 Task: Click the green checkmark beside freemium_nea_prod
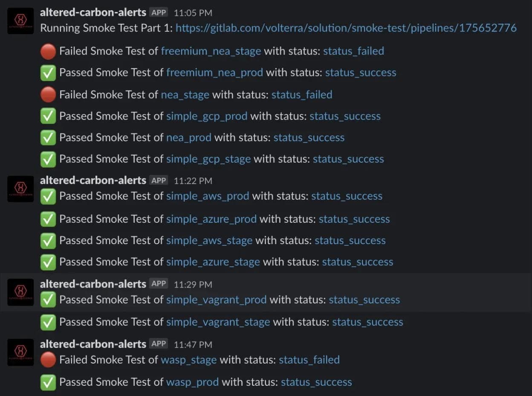[x=48, y=72]
